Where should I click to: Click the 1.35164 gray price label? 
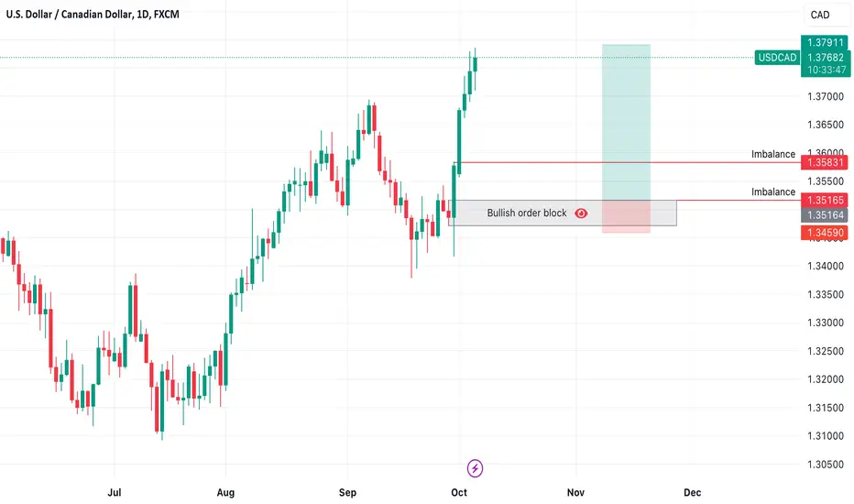pyautogui.click(x=825, y=214)
